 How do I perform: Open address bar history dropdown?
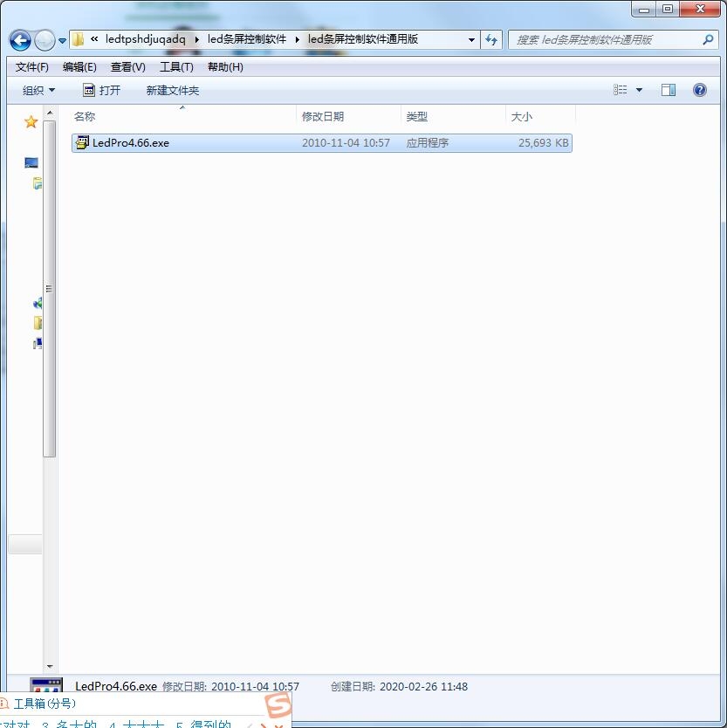coord(471,40)
